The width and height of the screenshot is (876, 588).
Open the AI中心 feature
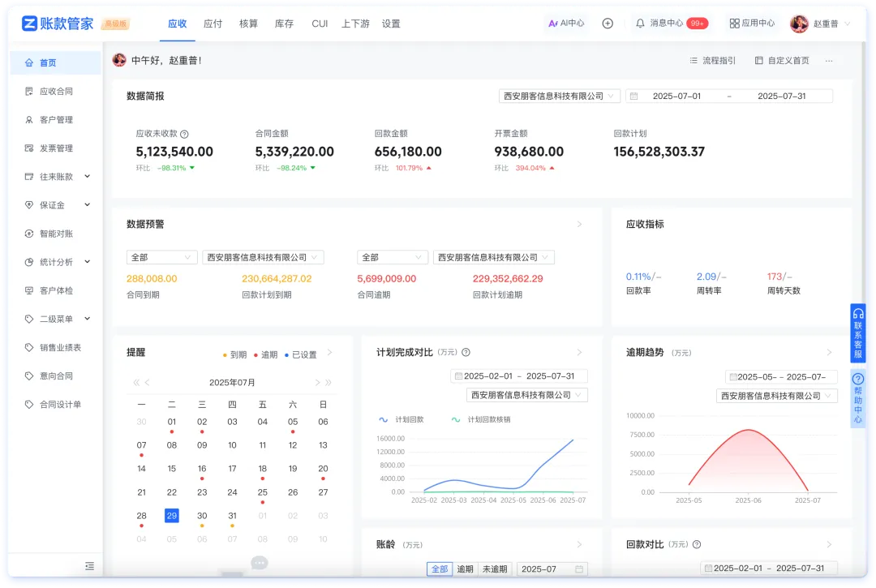point(568,23)
